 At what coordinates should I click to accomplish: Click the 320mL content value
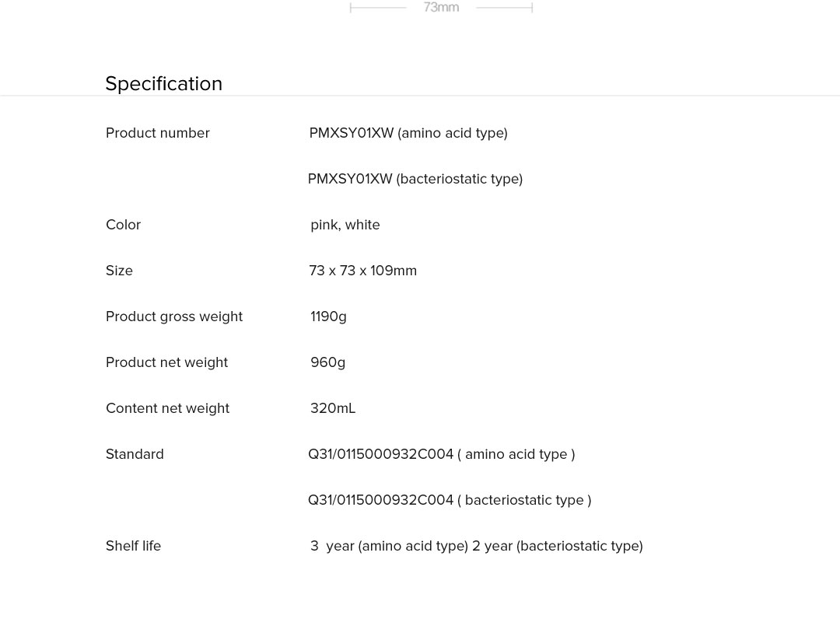[333, 408]
